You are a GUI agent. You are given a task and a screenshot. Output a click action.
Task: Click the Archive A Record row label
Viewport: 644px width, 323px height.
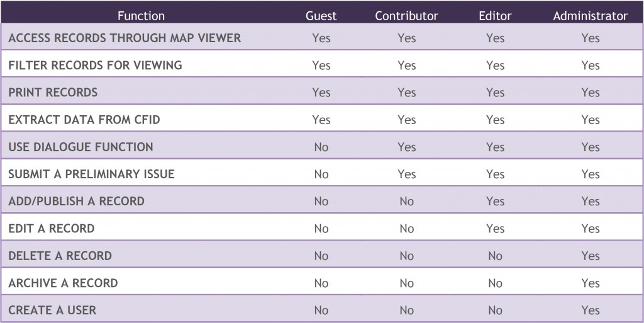[63, 283]
